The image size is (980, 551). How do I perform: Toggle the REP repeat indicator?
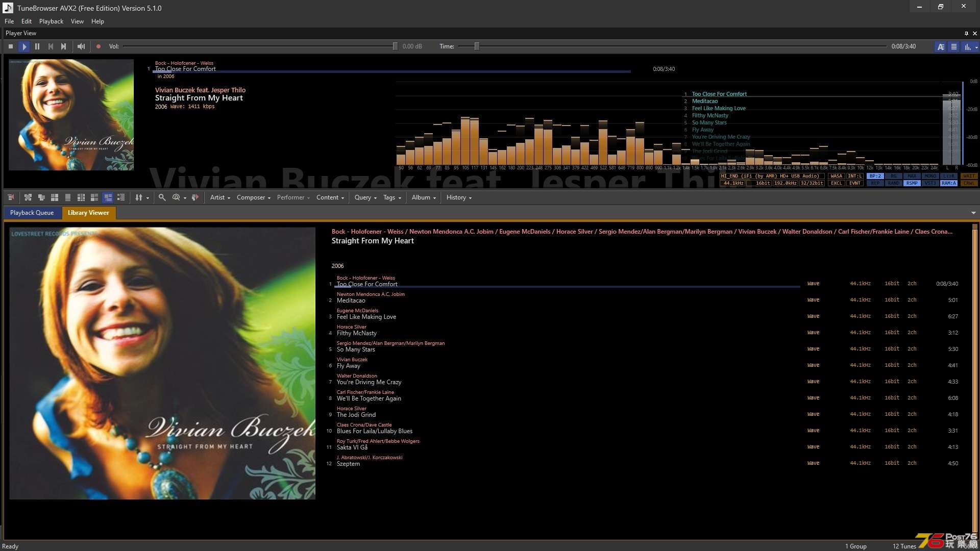coord(875,183)
